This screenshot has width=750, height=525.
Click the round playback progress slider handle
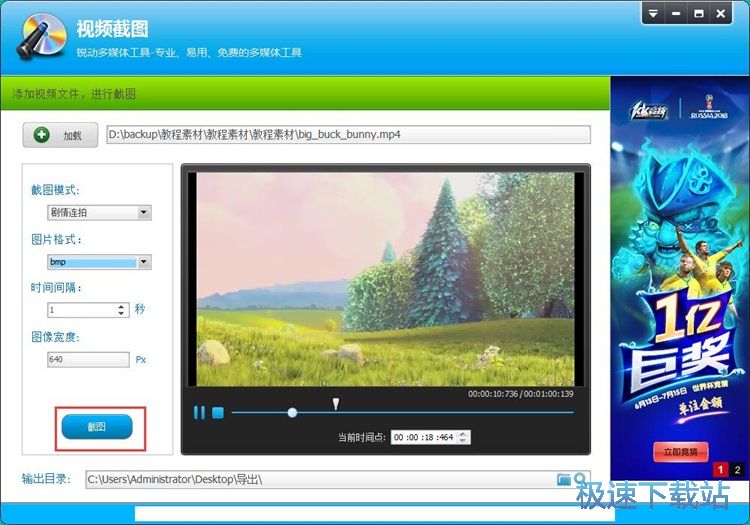point(292,412)
